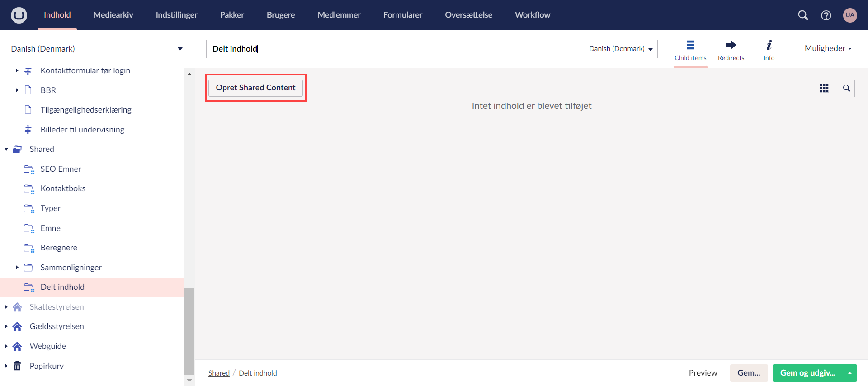Screen dimensions: 868x386
Task: Open the Gem og udgiv arrow menu
Action: click(849, 373)
